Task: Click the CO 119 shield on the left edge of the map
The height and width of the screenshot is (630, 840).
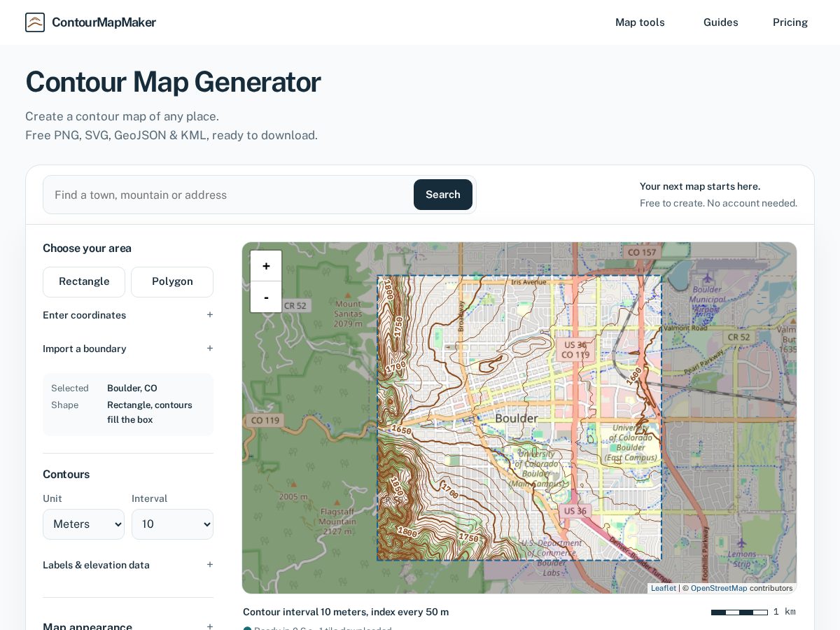Action: pos(265,421)
